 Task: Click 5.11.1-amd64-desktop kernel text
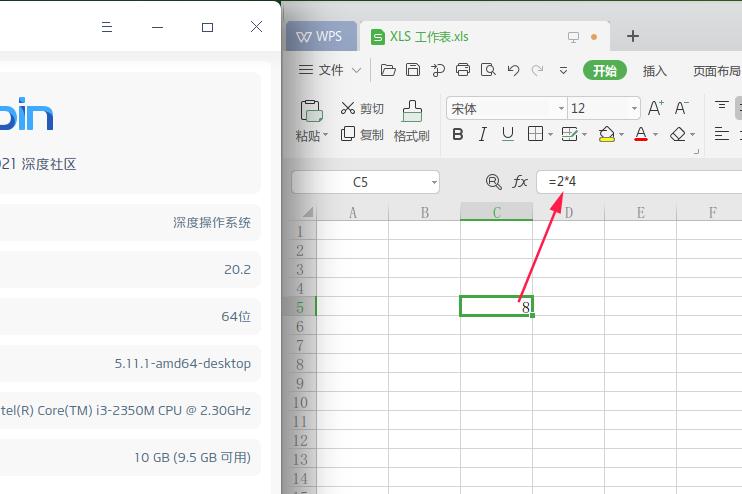click(183, 363)
